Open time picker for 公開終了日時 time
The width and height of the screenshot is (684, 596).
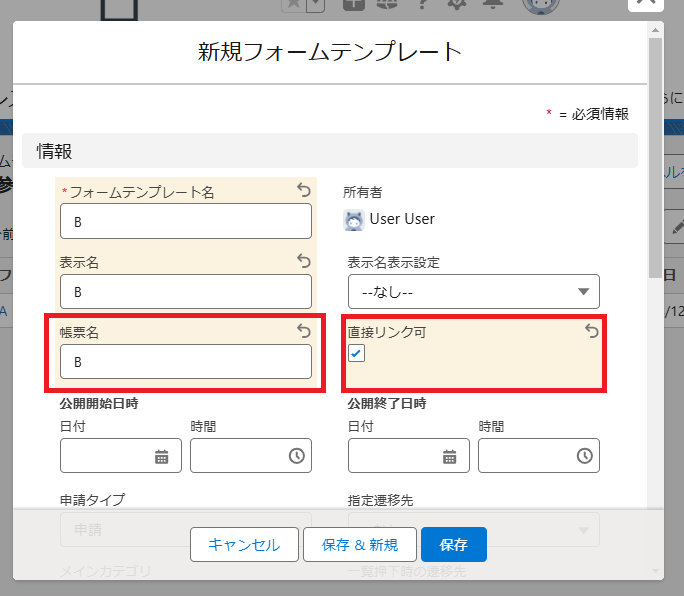pos(585,456)
